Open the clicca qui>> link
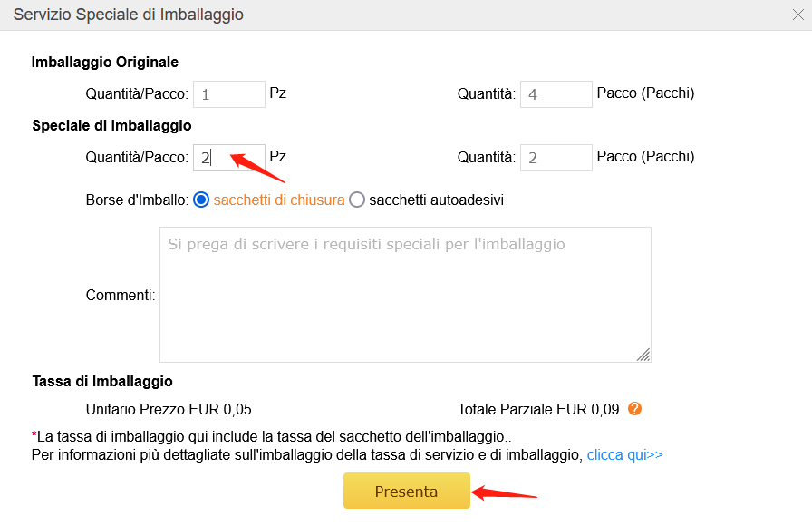 [624, 455]
